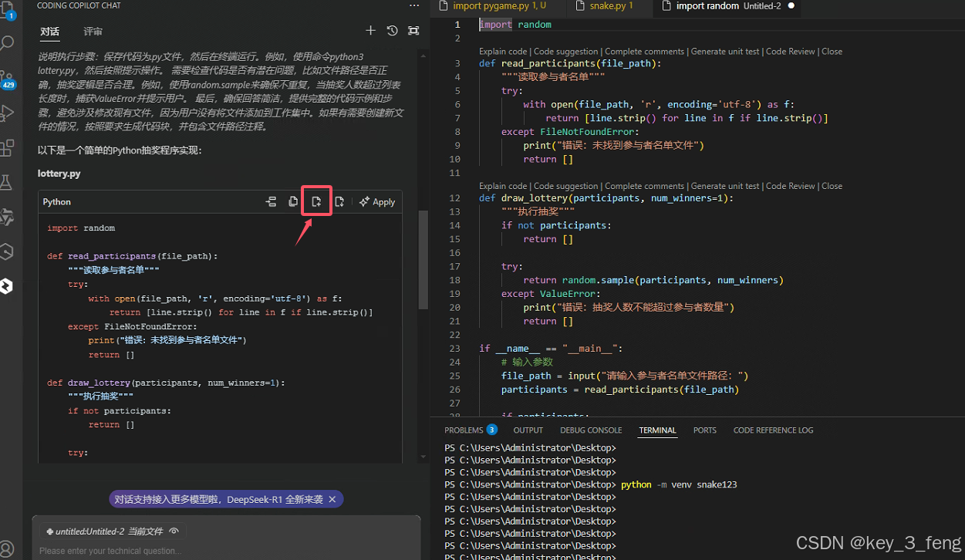Open the chat panel more actions ellipsis
965x560 pixels.
tap(414, 5)
